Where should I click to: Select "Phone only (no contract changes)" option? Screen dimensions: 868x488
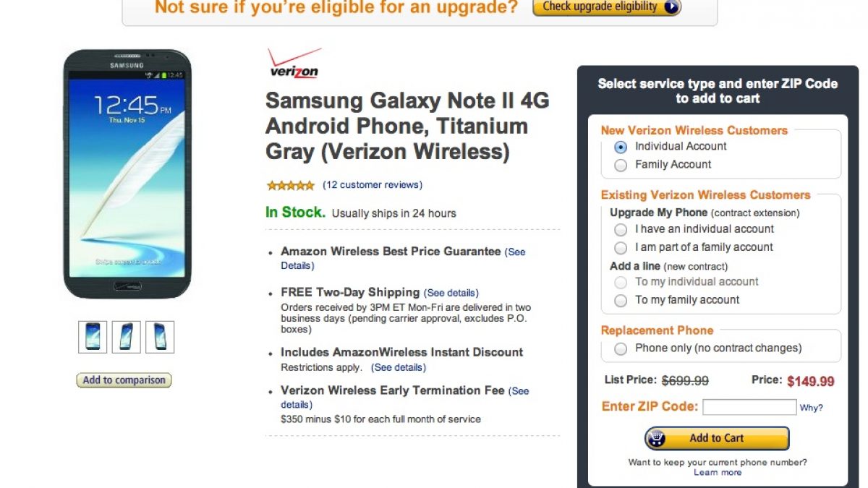tap(621, 348)
